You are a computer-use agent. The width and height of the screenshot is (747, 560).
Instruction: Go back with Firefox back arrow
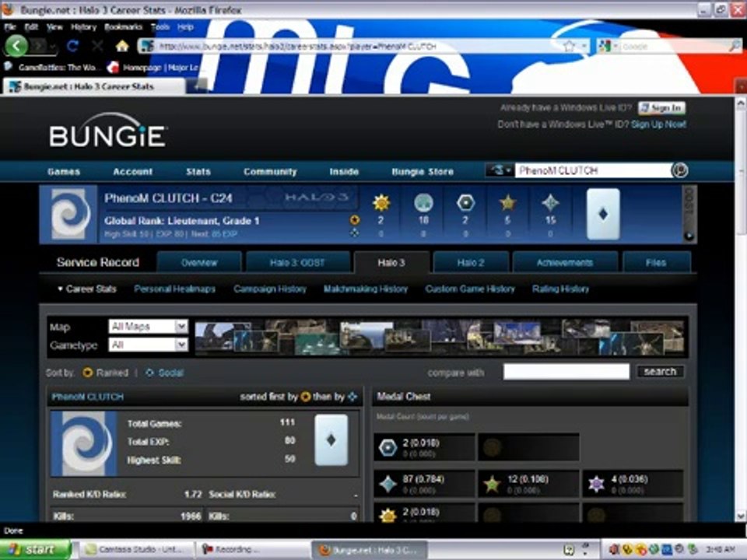(16, 46)
